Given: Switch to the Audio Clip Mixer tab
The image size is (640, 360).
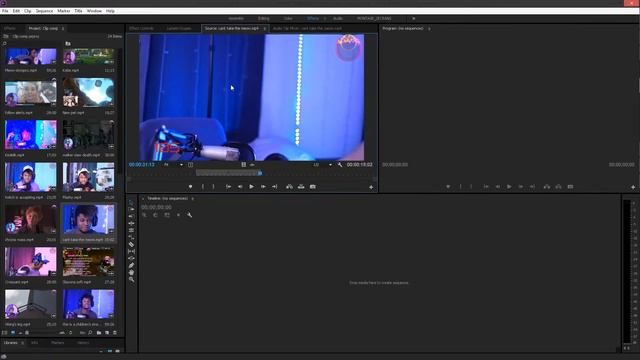Looking at the screenshot, I should pos(307,29).
